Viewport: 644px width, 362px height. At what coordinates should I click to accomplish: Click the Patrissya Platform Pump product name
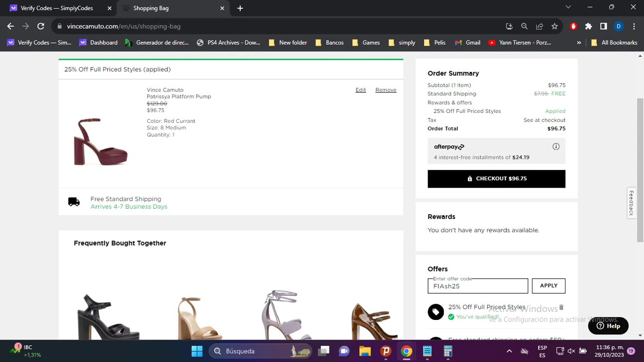[179, 97]
